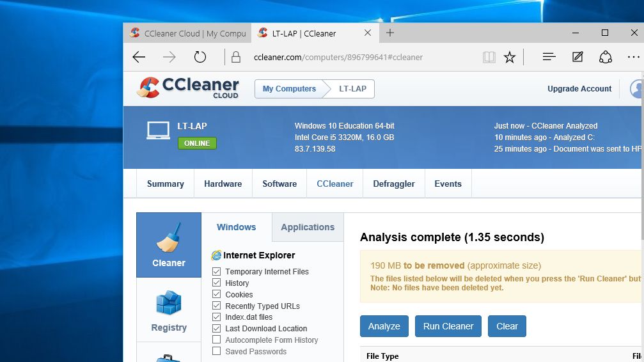
Task: Click the Analyze button
Action: pyautogui.click(x=384, y=326)
